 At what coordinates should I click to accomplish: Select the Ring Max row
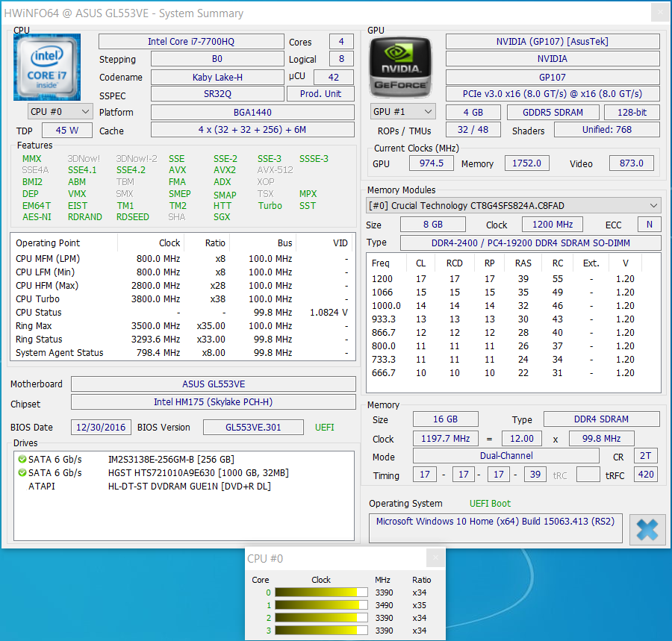tap(183, 326)
